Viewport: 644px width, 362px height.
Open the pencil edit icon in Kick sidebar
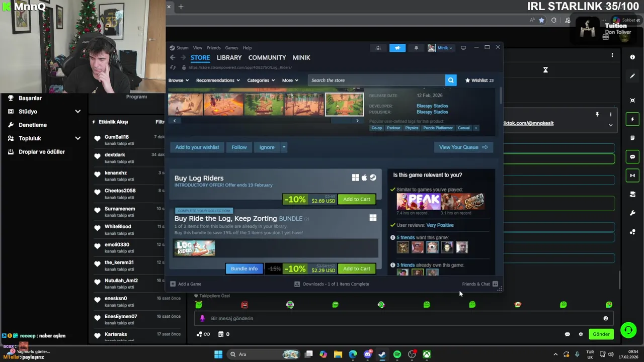click(x=632, y=76)
